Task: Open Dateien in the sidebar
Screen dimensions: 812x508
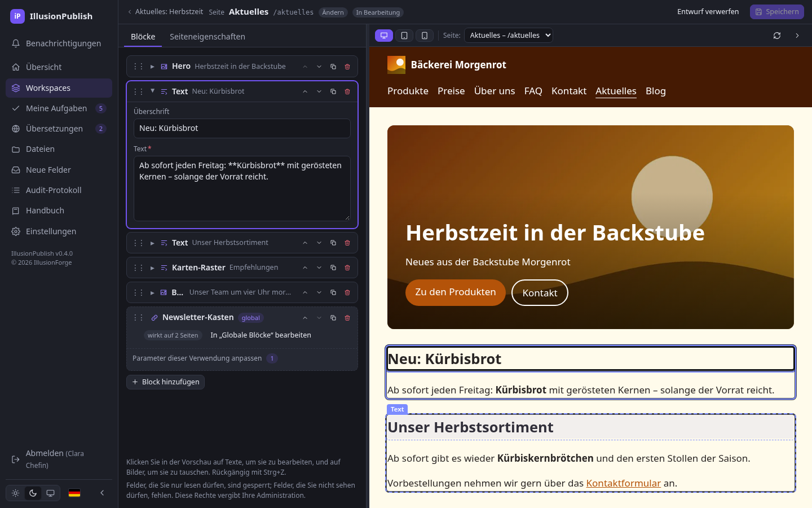Action: click(59, 149)
